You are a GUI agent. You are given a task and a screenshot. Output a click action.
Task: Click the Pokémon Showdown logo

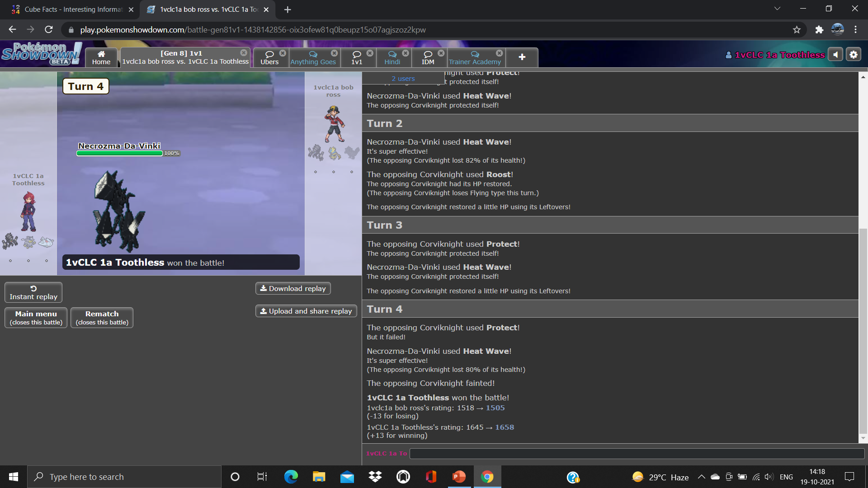pos(42,53)
